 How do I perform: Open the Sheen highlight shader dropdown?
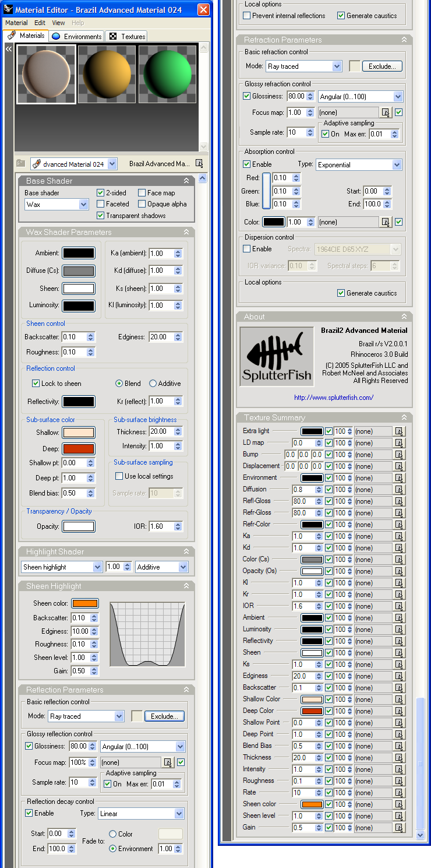pyautogui.click(x=62, y=567)
